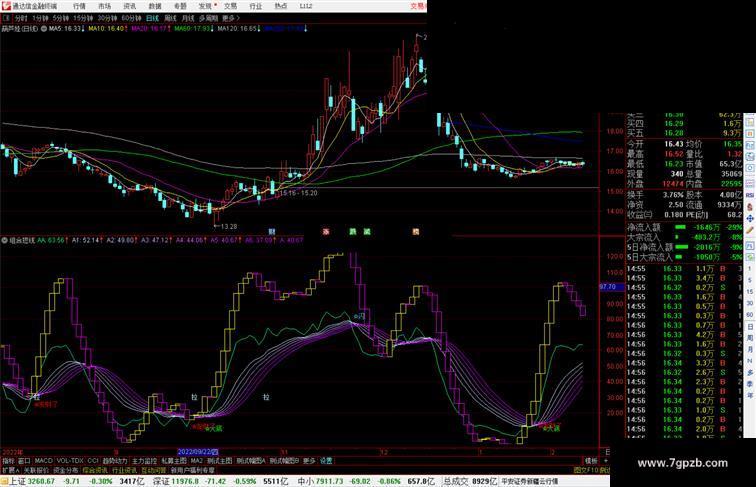
Task: Open the 市场 menu
Action: (x=105, y=6)
